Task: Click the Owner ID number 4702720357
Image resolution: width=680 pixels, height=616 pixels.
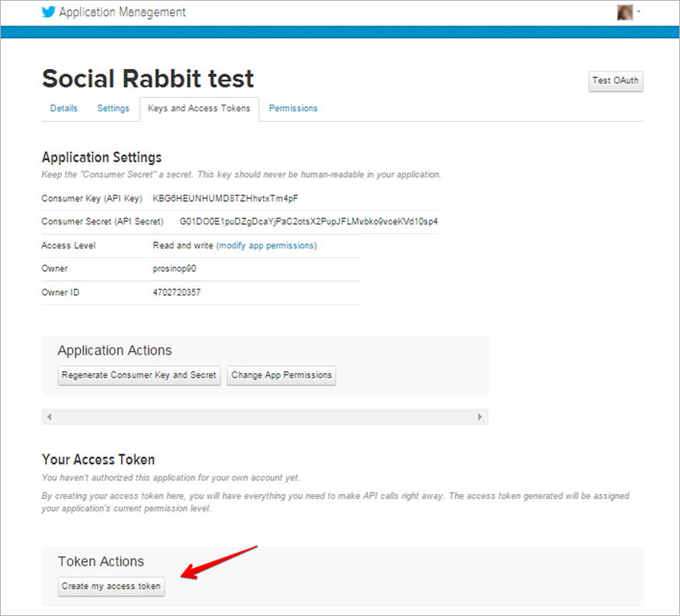Action: (176, 292)
